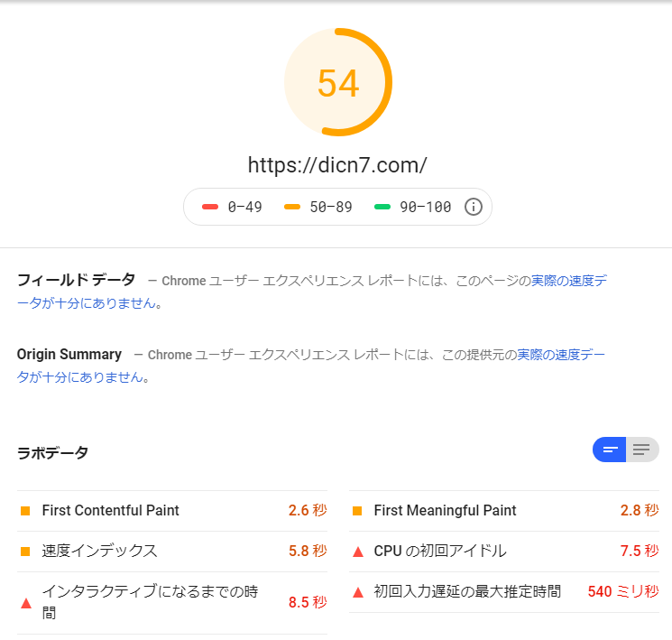
Task: Click orange square beside First Meaningful Paint
Action: click(x=357, y=511)
